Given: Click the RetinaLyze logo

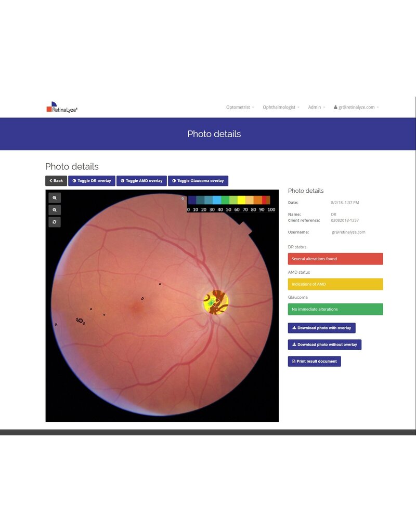Looking at the screenshot, I should tap(61, 107).
